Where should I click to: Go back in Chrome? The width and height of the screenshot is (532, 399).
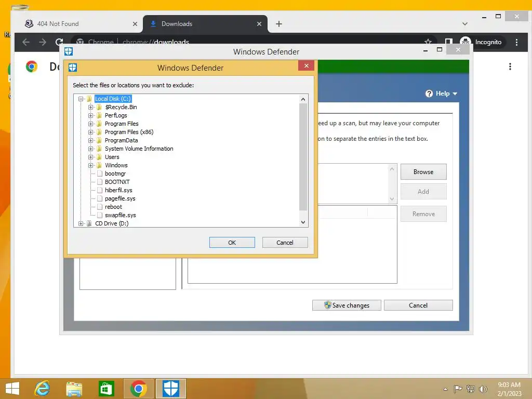pos(26,42)
